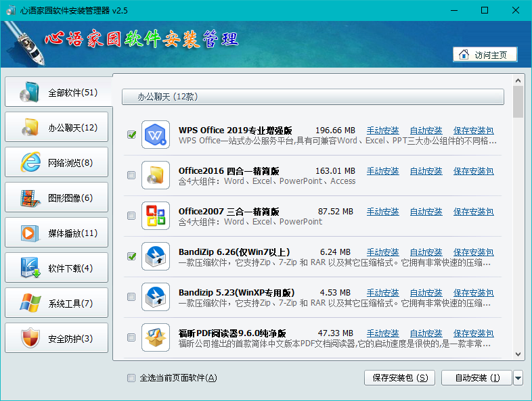
Task: Open the 网络浏览(8) category
Action: 56,162
